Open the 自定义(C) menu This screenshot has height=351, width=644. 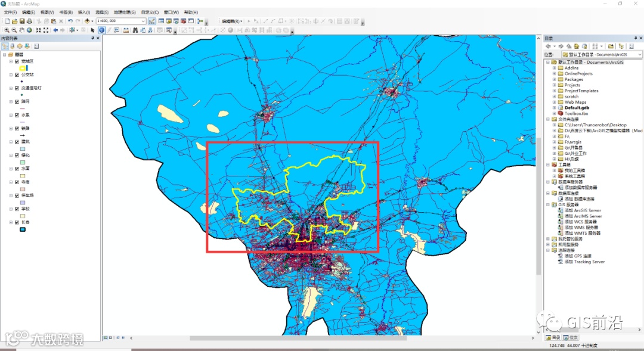(150, 13)
